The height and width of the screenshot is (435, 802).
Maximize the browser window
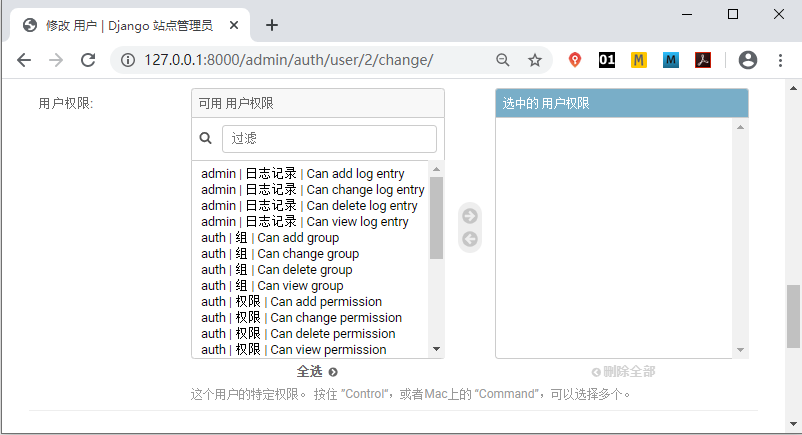[x=733, y=14]
